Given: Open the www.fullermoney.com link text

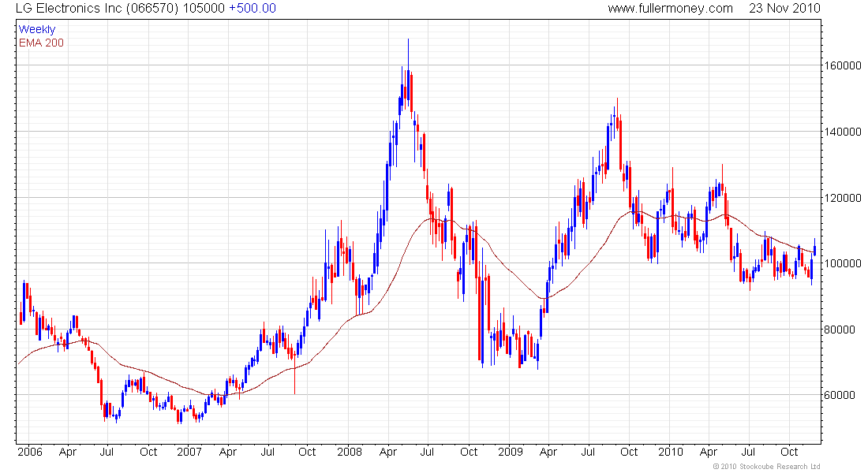Looking at the screenshot, I should [x=670, y=9].
